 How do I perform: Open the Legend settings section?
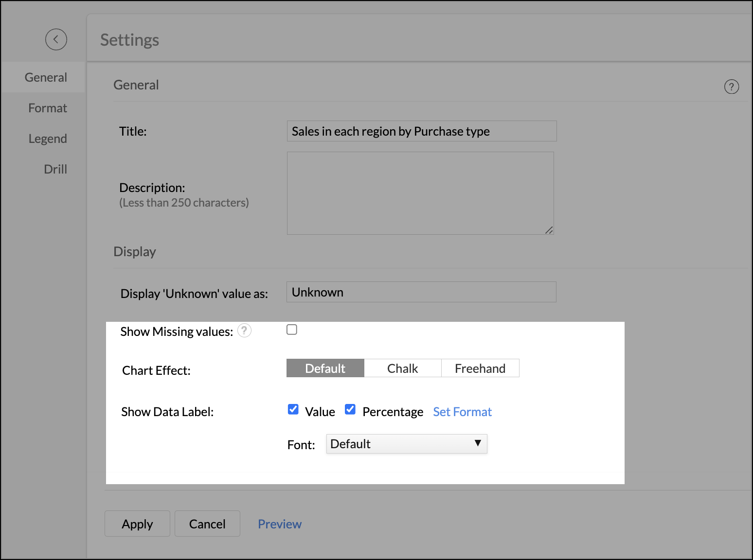pos(48,138)
